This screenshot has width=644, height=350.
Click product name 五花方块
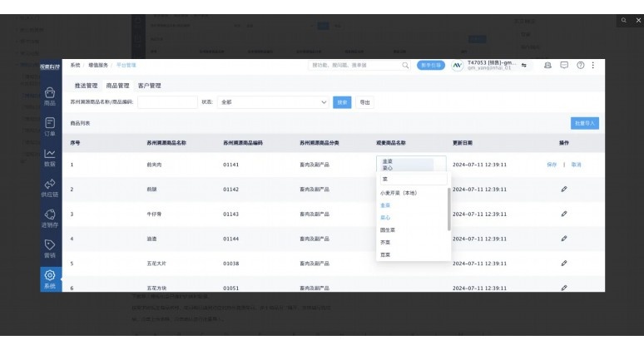pyautogui.click(x=156, y=288)
